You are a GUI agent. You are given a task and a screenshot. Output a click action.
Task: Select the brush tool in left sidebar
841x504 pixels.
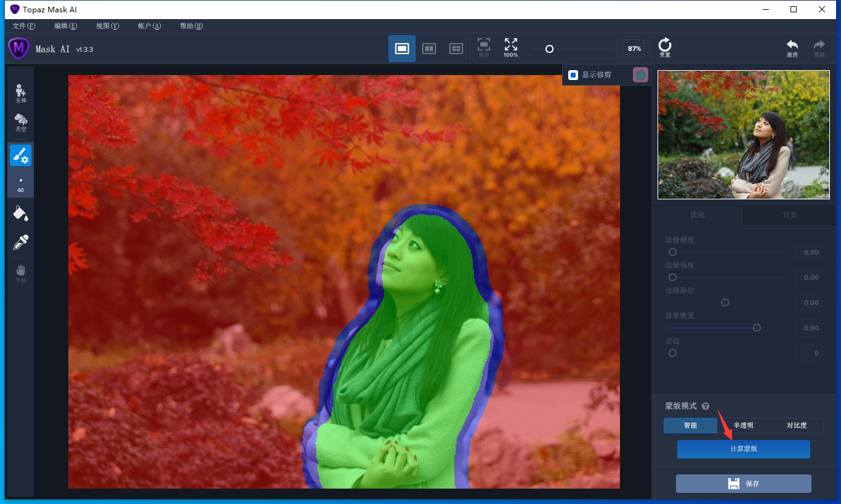(x=20, y=156)
